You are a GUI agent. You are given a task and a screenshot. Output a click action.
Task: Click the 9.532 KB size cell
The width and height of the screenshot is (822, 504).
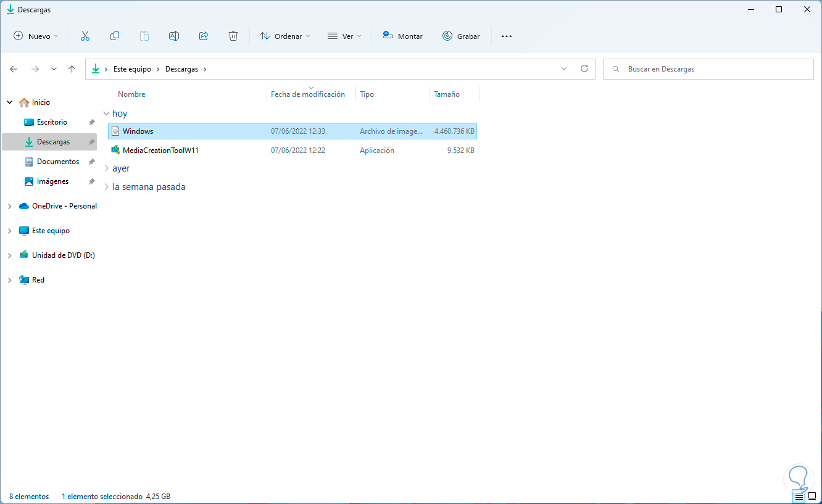pos(461,150)
